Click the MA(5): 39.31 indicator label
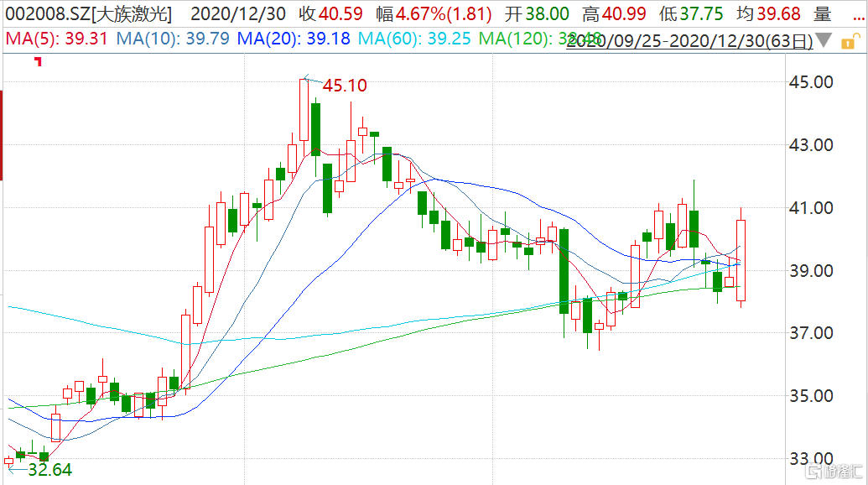Image resolution: width=868 pixels, height=485 pixels. click(x=56, y=39)
